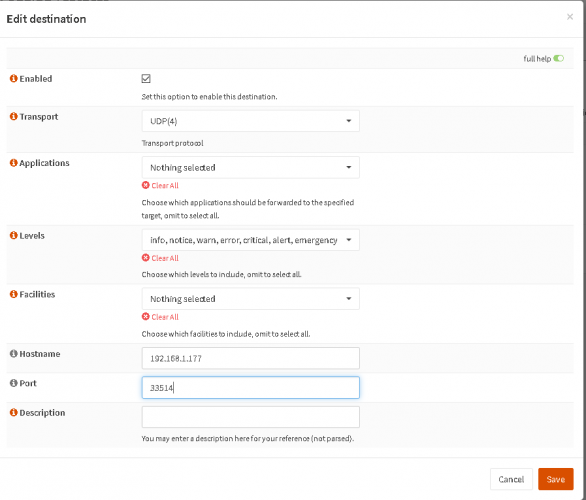The width and height of the screenshot is (586, 500).
Task: Open the Levels multi-select dropdown
Action: click(x=250, y=240)
